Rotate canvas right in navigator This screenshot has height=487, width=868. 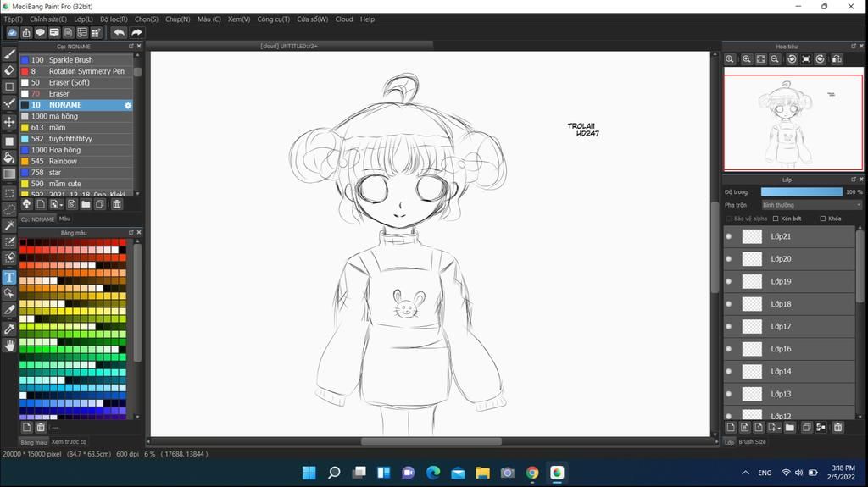tap(821, 59)
